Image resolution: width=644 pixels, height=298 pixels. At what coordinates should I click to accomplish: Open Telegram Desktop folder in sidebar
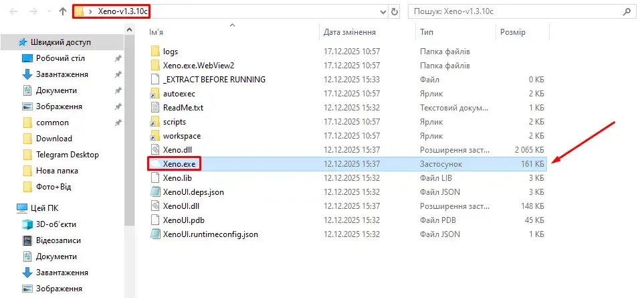(x=68, y=155)
